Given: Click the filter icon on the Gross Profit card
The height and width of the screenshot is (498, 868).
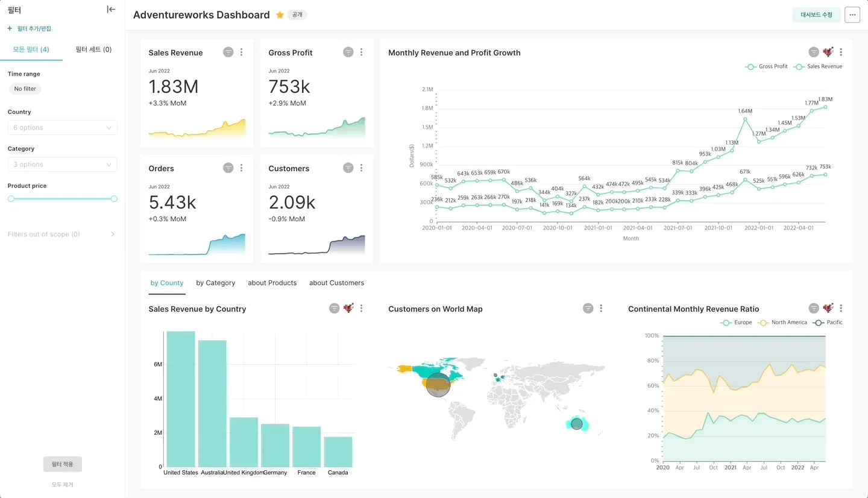Looking at the screenshot, I should tap(348, 52).
